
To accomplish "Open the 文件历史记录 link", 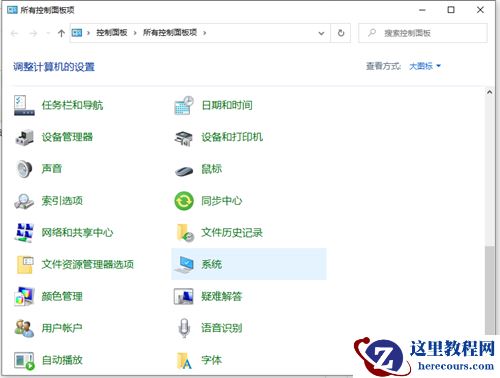I will click(232, 232).
